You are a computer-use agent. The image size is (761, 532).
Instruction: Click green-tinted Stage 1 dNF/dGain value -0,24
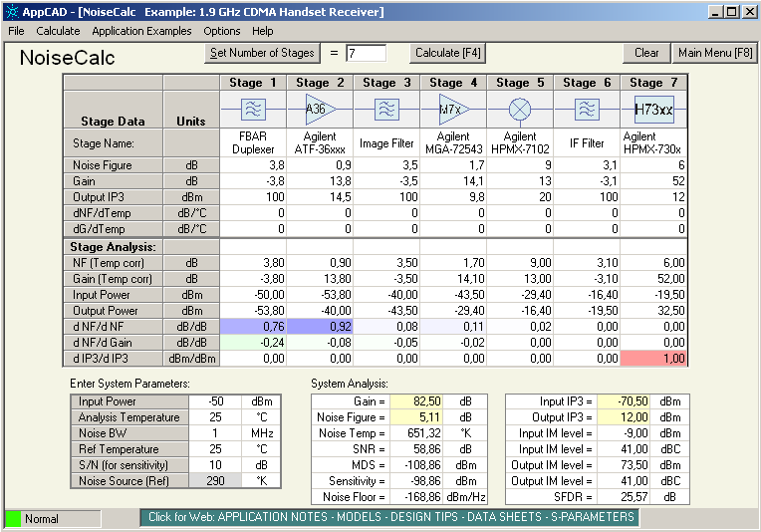[253, 343]
